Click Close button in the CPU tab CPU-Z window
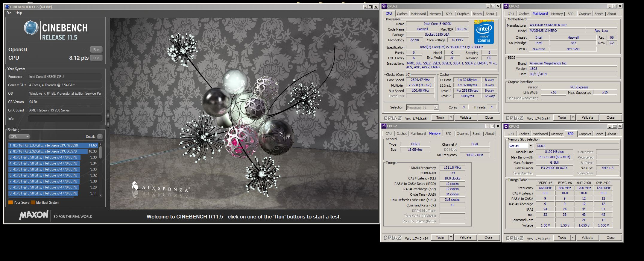Screen dimensions: 644x261 (489, 118)
